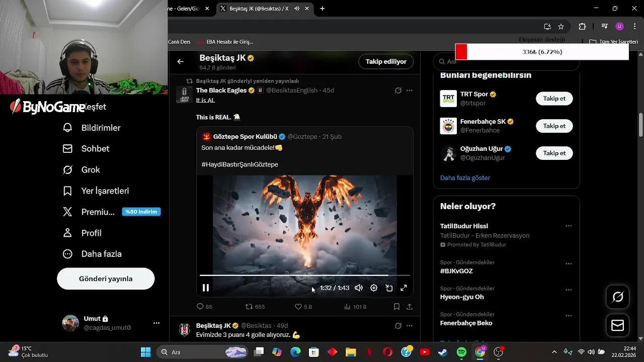Open Grok icon on the Beşiktaş JK 49d post
Image resolution: width=644 pixels, height=362 pixels.
click(398, 326)
